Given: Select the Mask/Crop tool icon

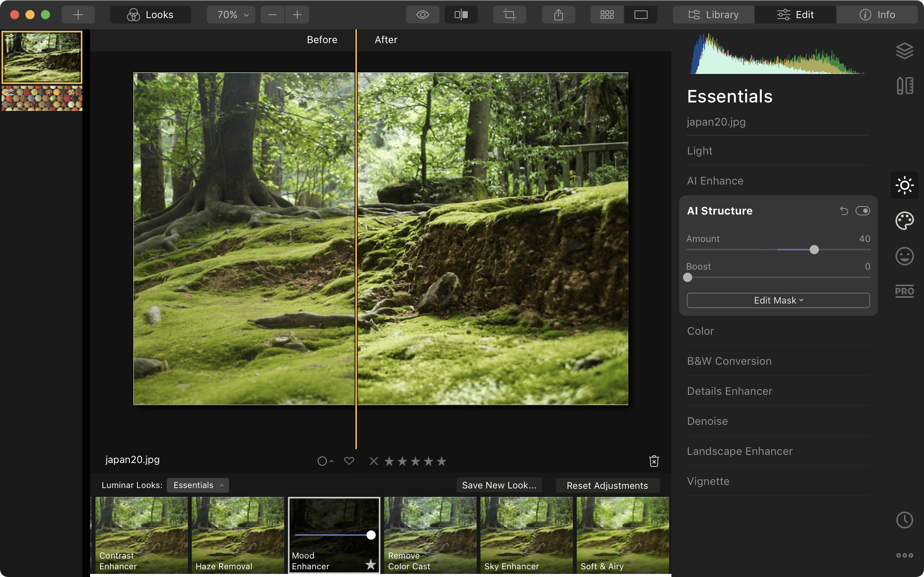Looking at the screenshot, I should pos(511,14).
